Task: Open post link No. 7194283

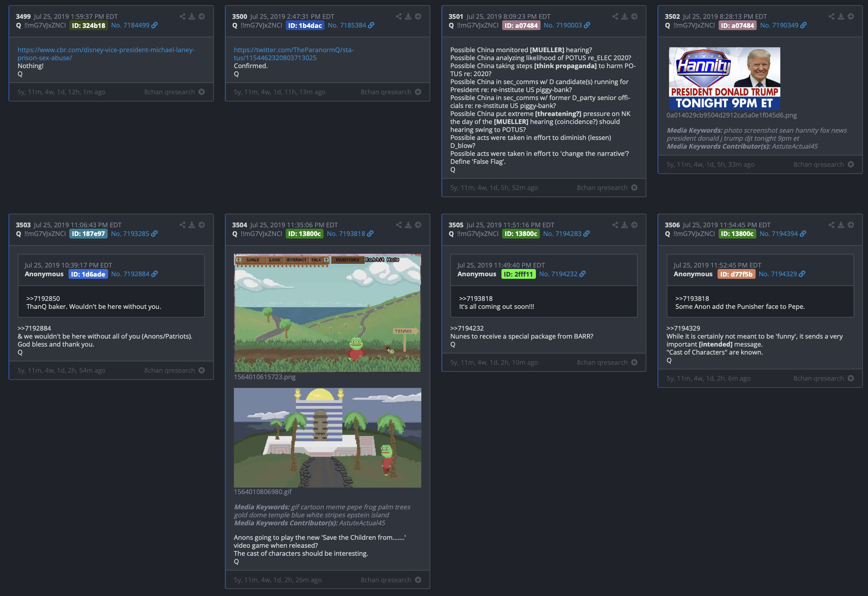Action: pos(566,234)
